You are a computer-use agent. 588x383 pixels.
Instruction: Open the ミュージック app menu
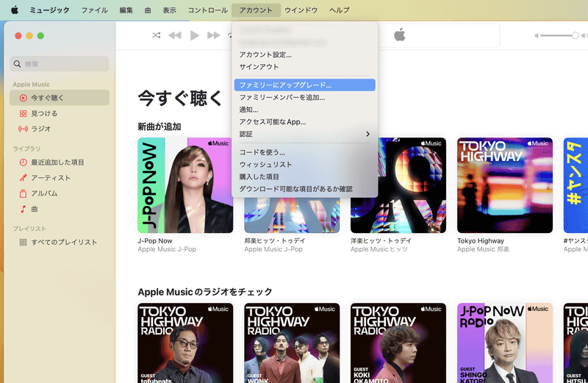pyautogui.click(x=49, y=10)
